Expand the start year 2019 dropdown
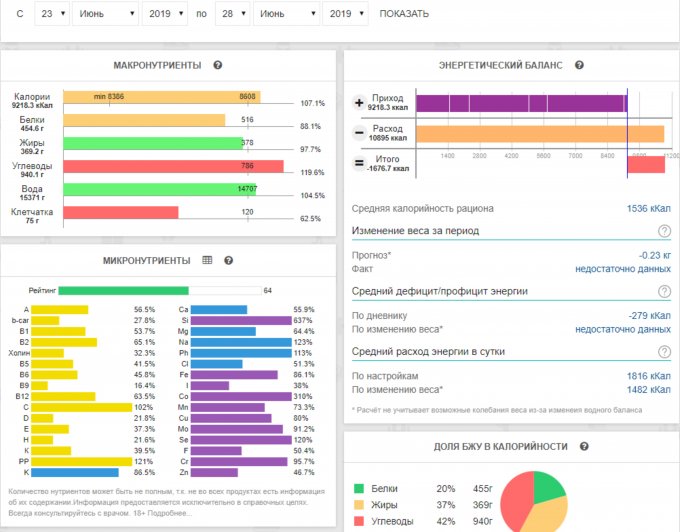The width and height of the screenshot is (680, 532). (x=167, y=14)
